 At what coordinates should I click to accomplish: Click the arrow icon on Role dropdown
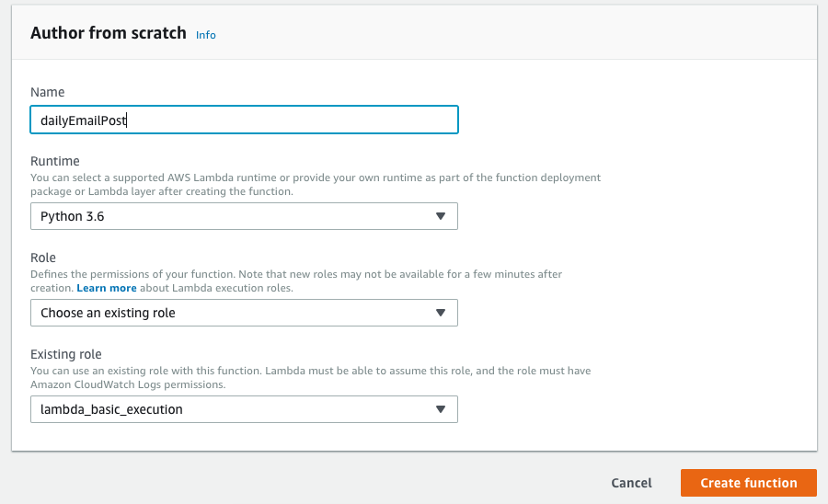pos(441,313)
